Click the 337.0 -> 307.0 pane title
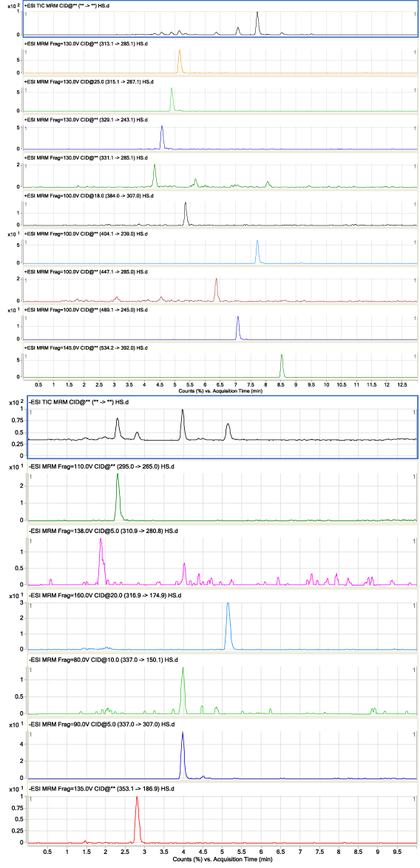This screenshot has width=420, height=868. tap(101, 724)
